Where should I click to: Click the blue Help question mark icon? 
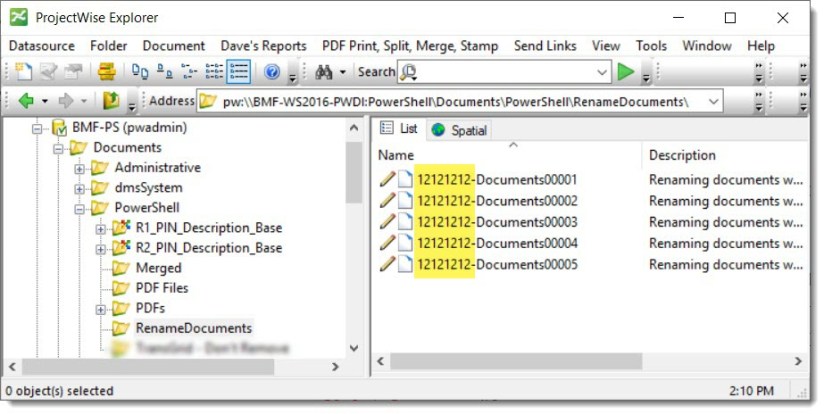[x=271, y=72]
